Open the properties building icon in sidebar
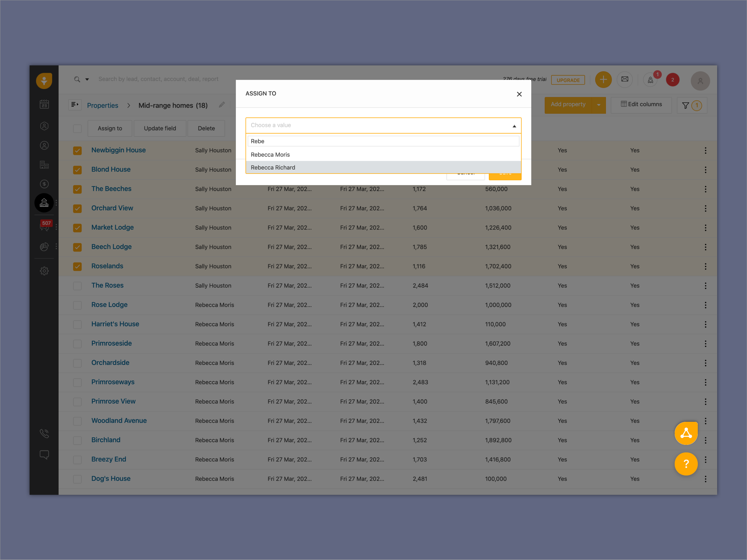 [44, 203]
